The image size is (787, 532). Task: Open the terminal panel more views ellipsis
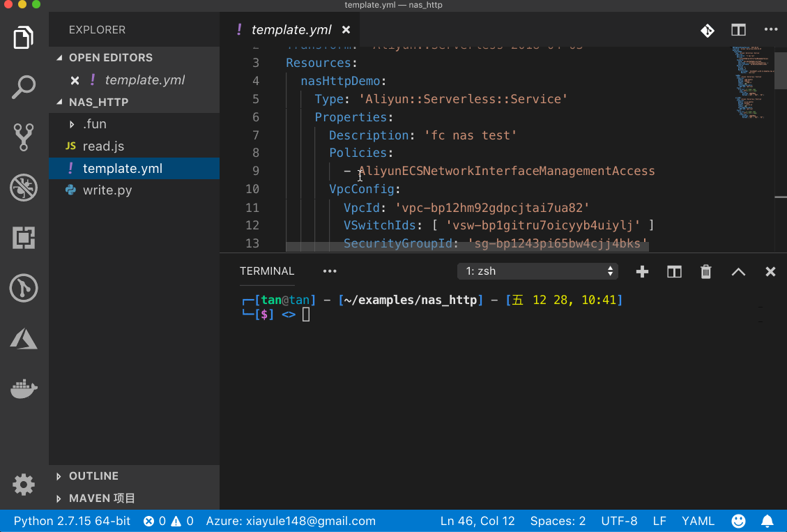pos(330,271)
